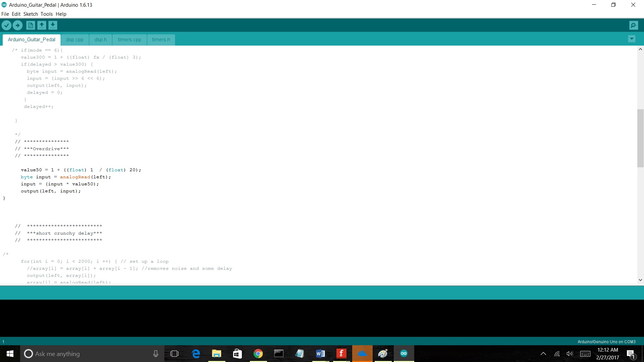Show hidden system tray icons chevron
The width and height of the screenshot is (644, 362).
543,354
